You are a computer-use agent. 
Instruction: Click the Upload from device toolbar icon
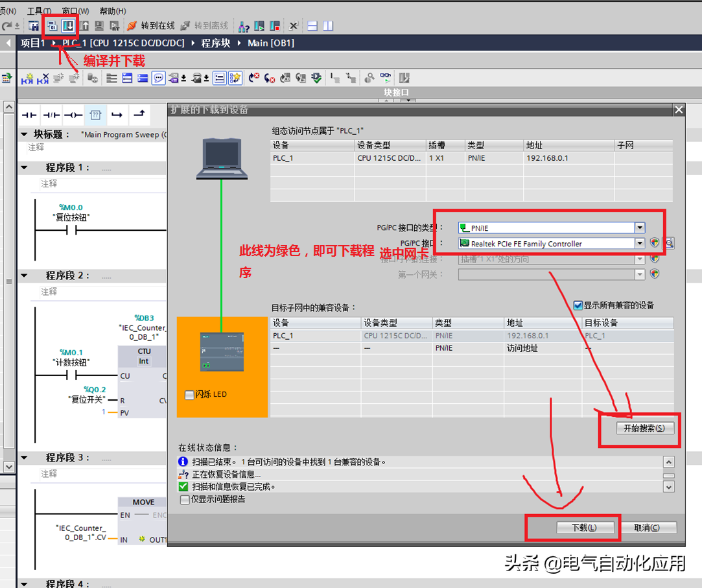coord(85,26)
